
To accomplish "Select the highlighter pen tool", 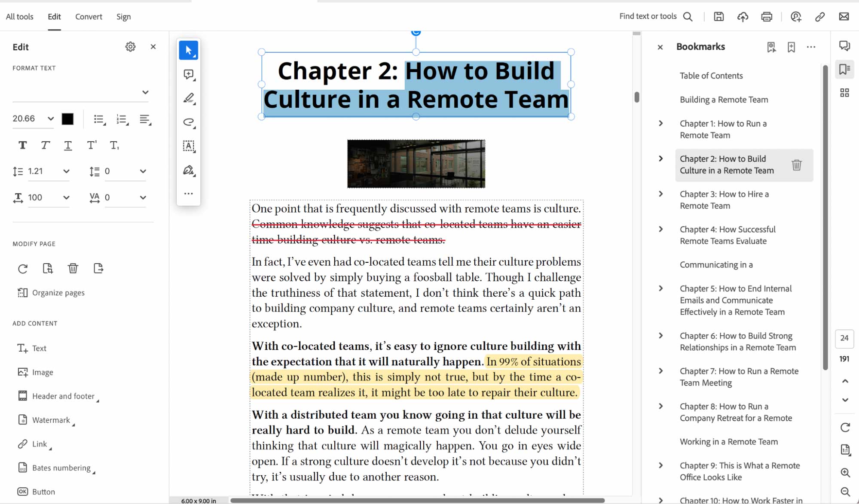I will [x=188, y=98].
